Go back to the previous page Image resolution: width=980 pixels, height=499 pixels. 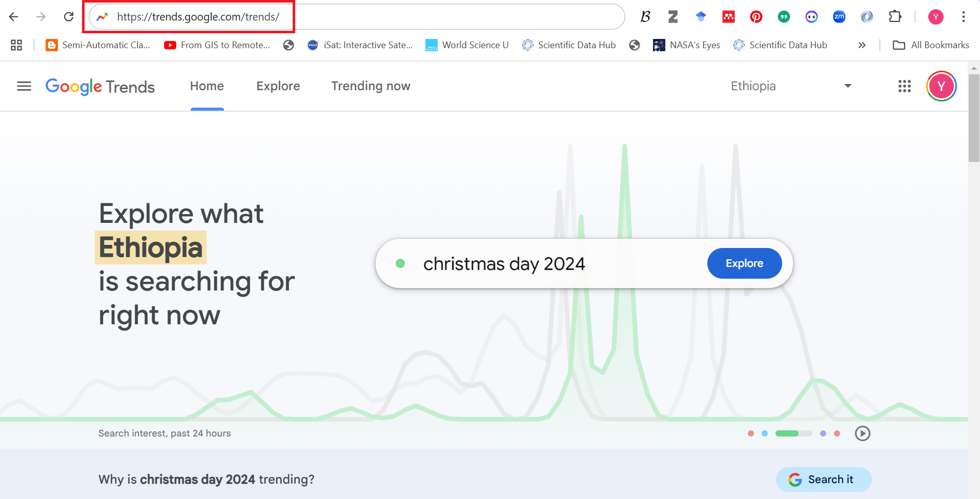coord(14,17)
